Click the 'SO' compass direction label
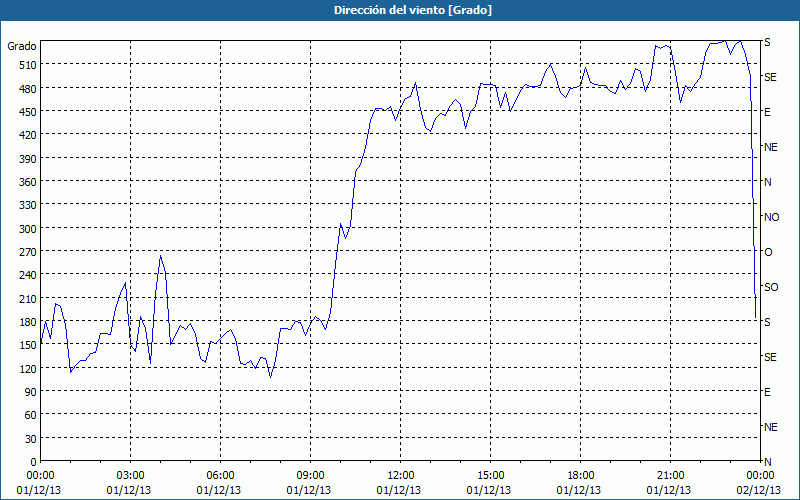 click(x=771, y=287)
